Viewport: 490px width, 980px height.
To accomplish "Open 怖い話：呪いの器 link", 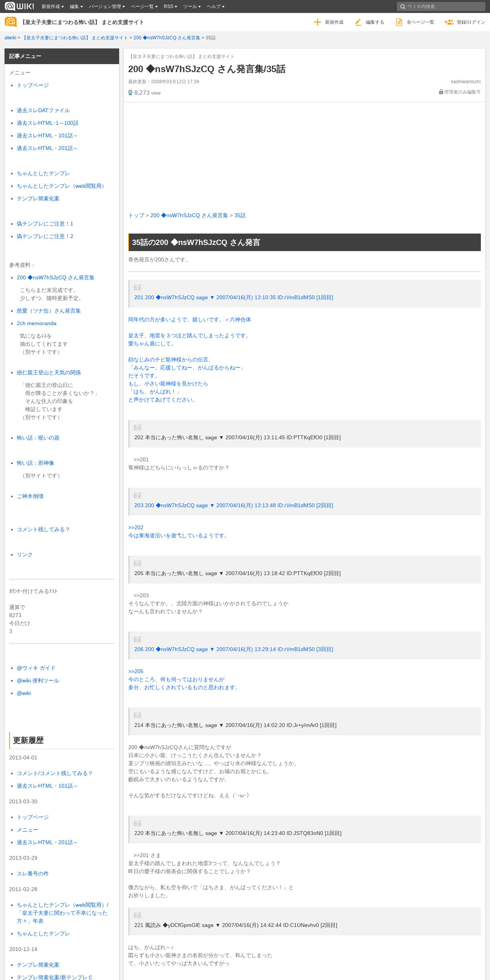I will click(38, 438).
